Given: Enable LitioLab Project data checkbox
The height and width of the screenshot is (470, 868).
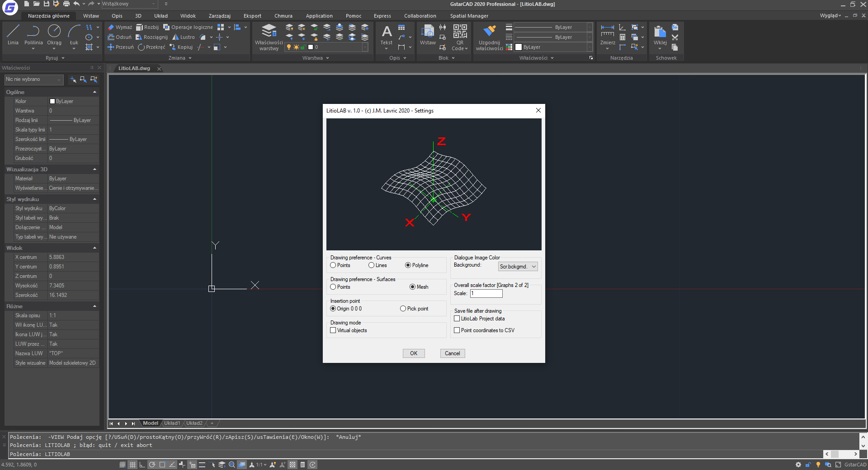Looking at the screenshot, I should click(479, 319).
